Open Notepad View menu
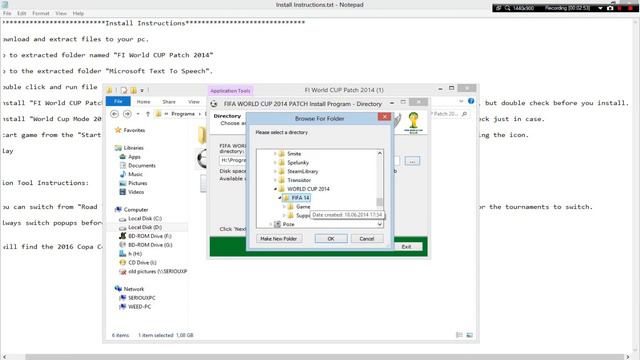Viewport: 640px width, 360px height. click(61, 13)
